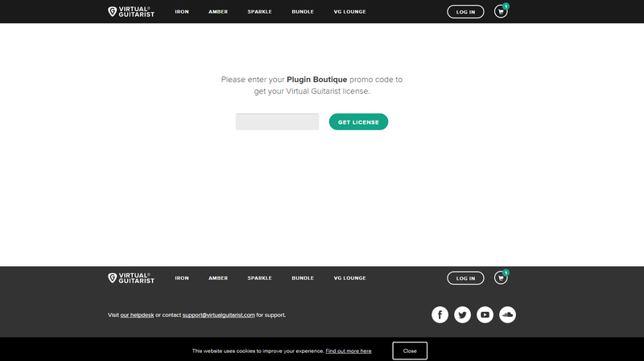
Task: Visit the Facebook page icon
Action: 440,314
